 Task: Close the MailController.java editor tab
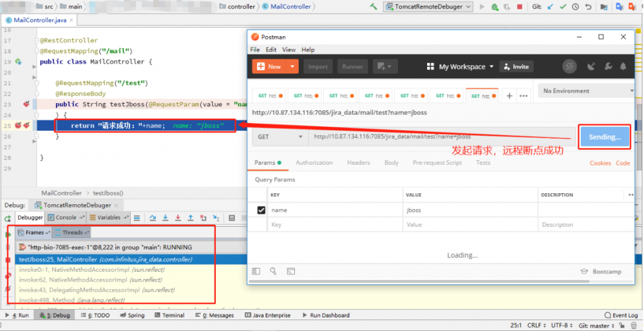(x=71, y=20)
